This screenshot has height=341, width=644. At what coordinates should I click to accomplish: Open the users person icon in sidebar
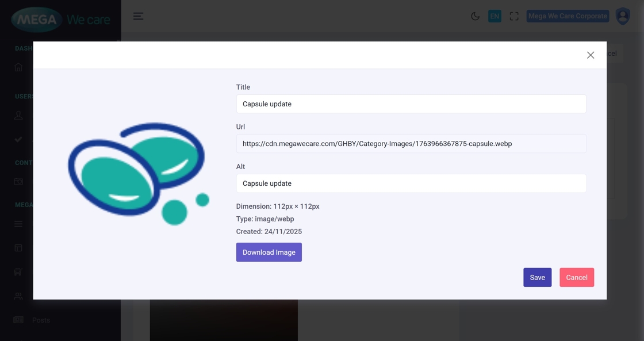point(18,115)
